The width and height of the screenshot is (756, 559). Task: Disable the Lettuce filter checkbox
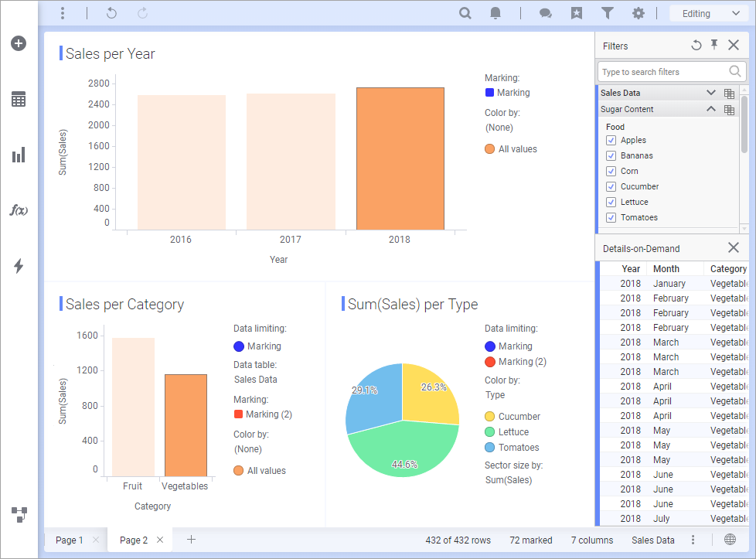coord(610,202)
